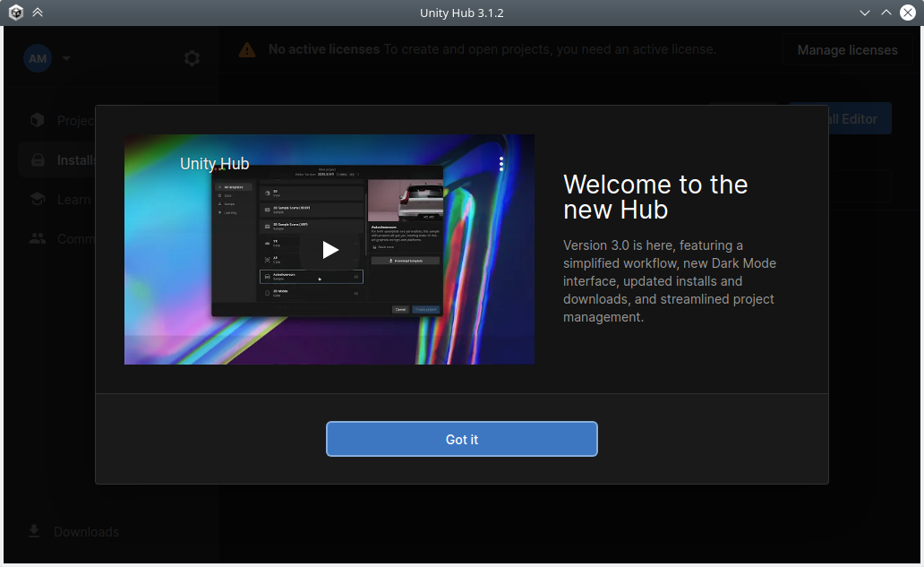Open Manage licenses

point(847,49)
